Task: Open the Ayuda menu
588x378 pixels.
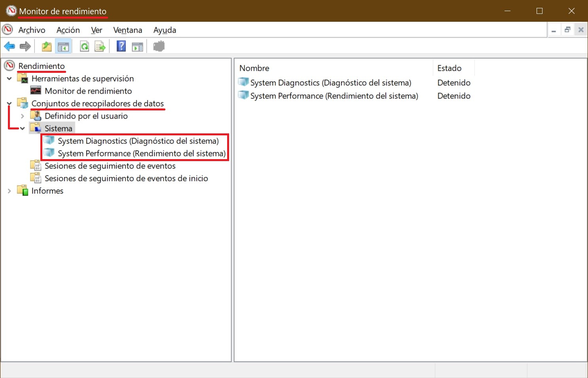Action: (x=165, y=30)
